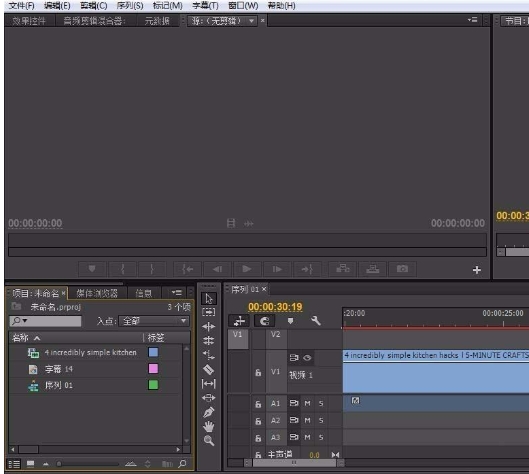Viewport: 529px width, 474px height.
Task: Switch to the 媒体浏览器 tab
Action: [97, 293]
